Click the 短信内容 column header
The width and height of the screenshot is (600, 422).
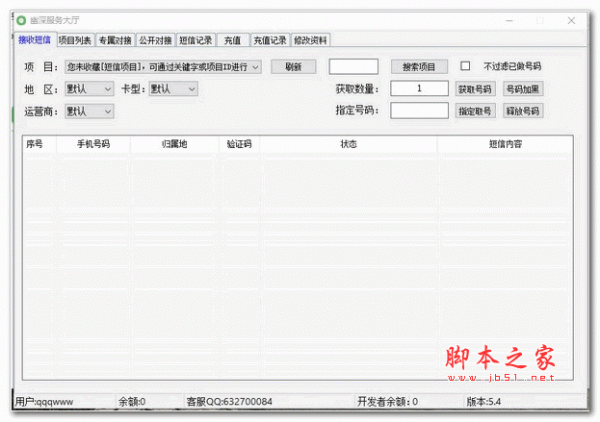505,144
